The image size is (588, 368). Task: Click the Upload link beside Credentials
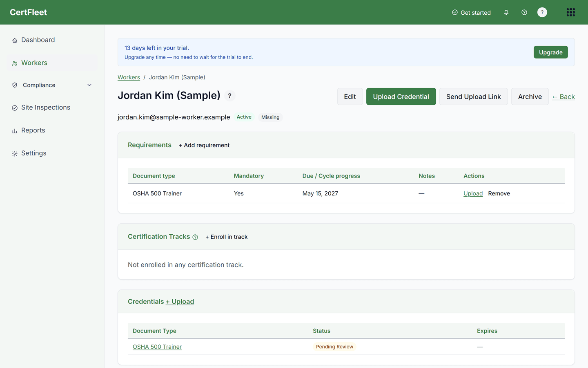coord(180,301)
